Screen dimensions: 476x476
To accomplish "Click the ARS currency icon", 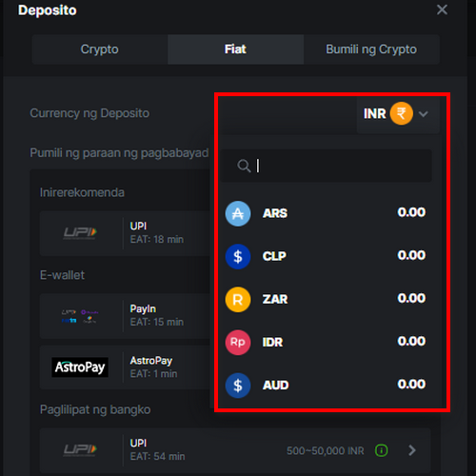I will 238,213.
